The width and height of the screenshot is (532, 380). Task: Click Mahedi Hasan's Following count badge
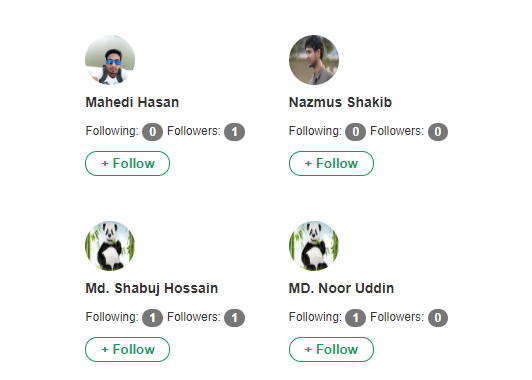[152, 132]
